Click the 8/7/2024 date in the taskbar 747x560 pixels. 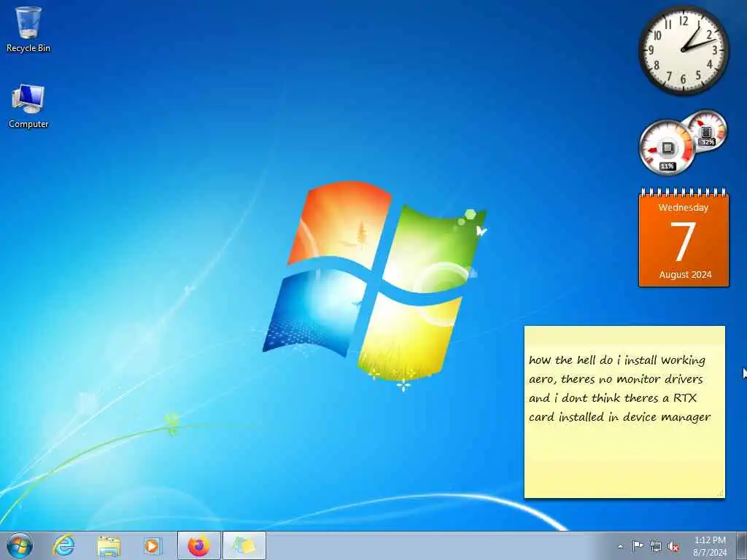(x=709, y=553)
